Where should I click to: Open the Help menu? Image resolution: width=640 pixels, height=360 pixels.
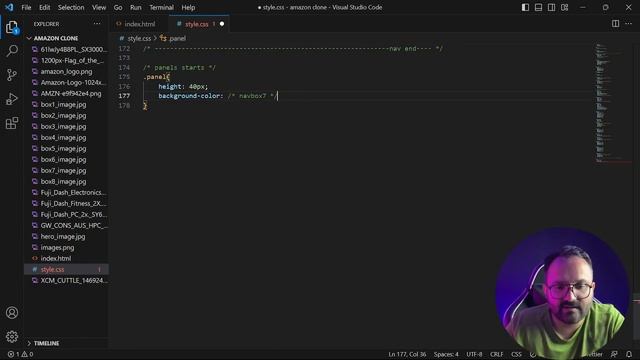click(x=188, y=7)
